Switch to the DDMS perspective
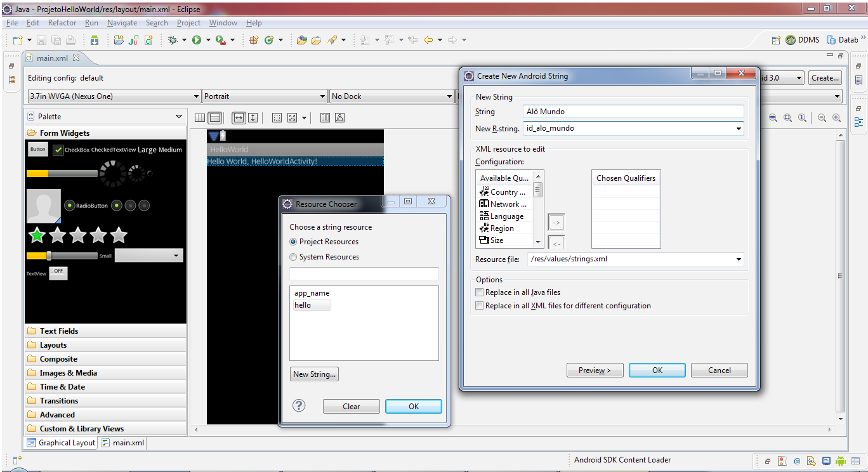Viewport: 868px width, 472px height. click(802, 40)
